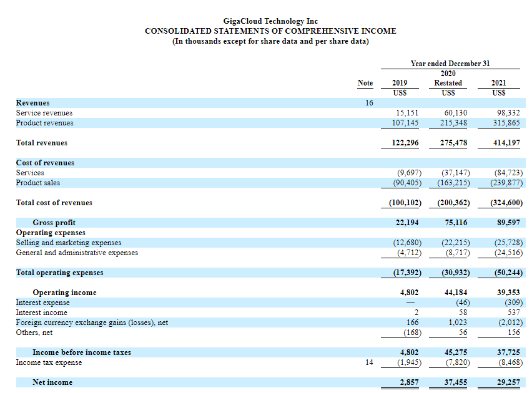The height and width of the screenshot is (393, 532).
Task: Click the '2019' column header
Action: 400,83
